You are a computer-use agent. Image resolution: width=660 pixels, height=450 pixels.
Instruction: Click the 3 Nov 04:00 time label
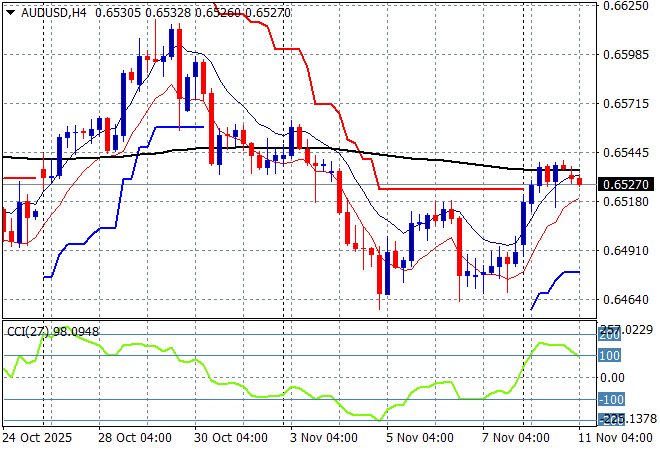322,437
